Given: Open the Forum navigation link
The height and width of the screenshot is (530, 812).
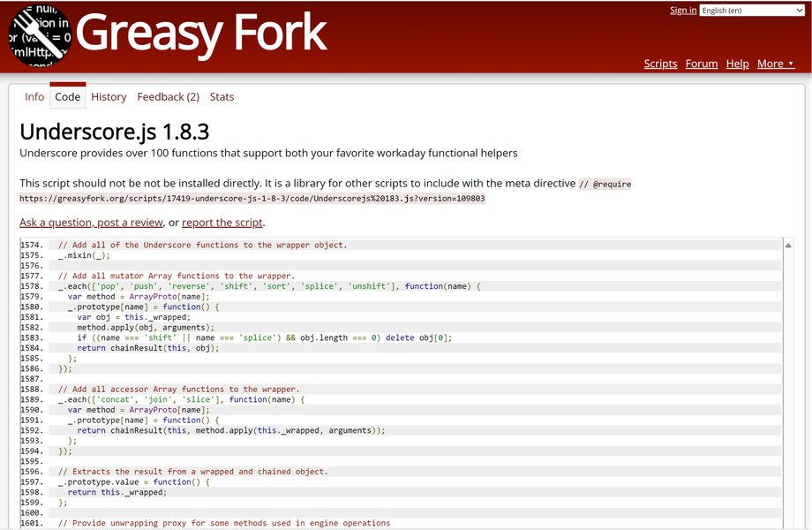Looking at the screenshot, I should [702, 64].
